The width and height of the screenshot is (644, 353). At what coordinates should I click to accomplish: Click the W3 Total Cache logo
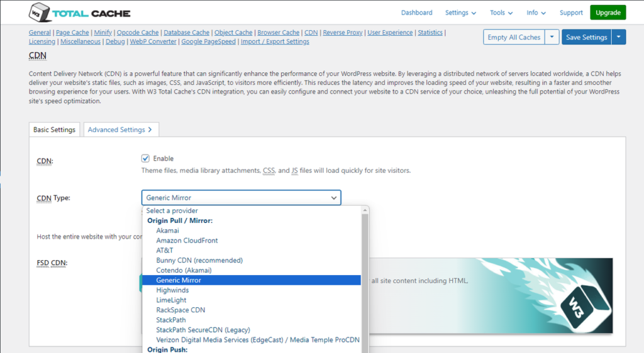(x=79, y=13)
